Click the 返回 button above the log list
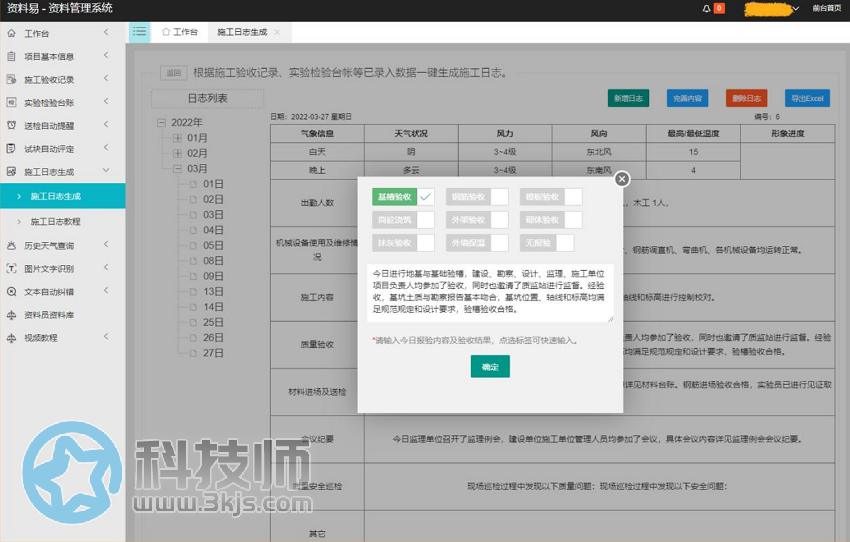This screenshot has width=850, height=542. [x=173, y=73]
